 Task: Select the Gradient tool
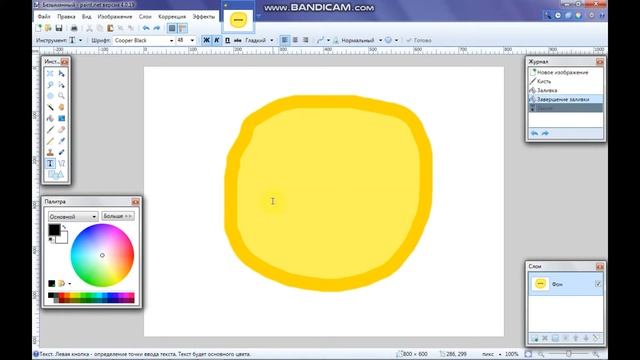click(x=61, y=118)
